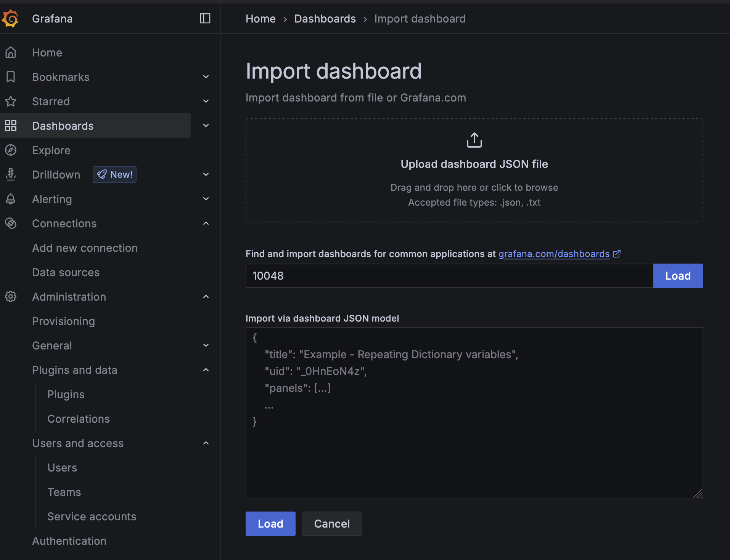Click the Connections plug icon

click(x=11, y=223)
